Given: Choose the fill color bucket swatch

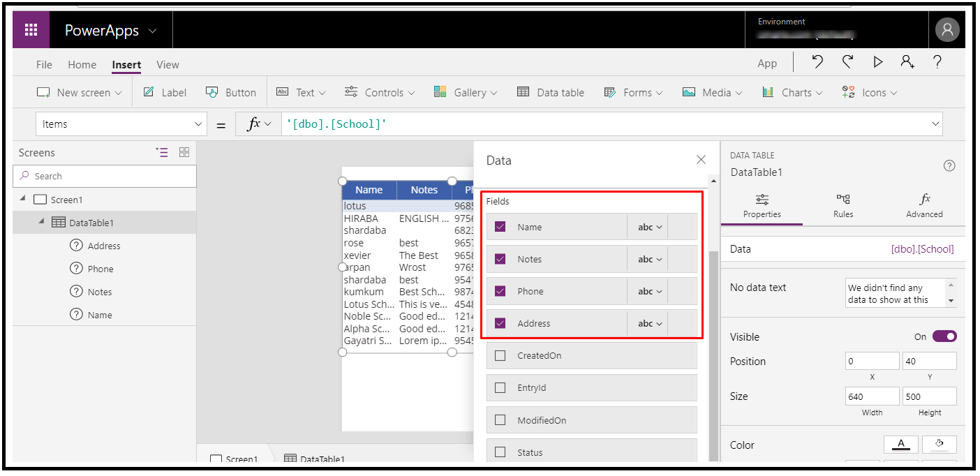Looking at the screenshot, I should pyautogui.click(x=939, y=445).
